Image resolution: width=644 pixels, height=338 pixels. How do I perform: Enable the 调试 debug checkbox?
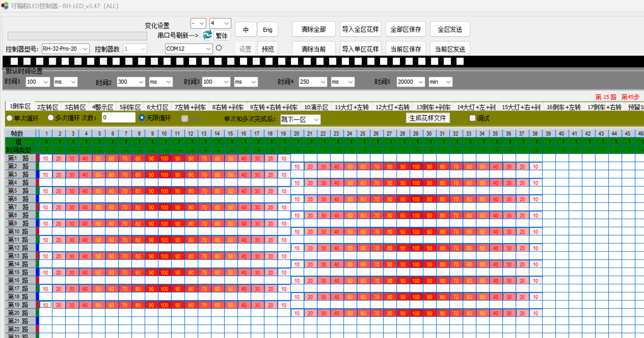pyautogui.click(x=472, y=118)
